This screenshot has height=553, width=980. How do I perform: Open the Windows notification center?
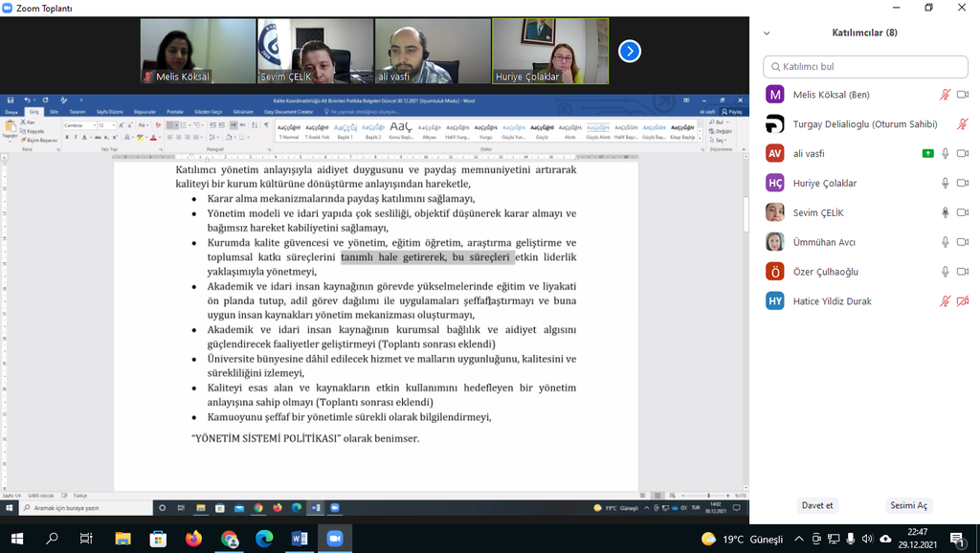(x=956, y=539)
